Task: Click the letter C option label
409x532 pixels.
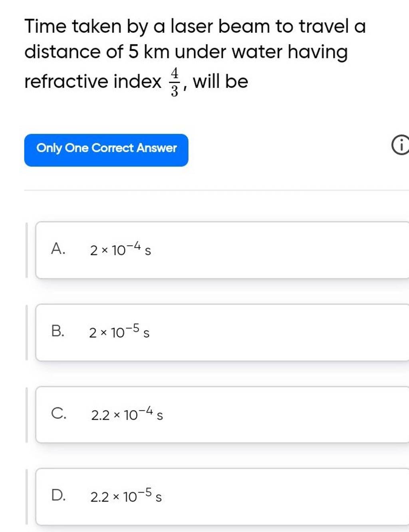Action: click(58, 414)
